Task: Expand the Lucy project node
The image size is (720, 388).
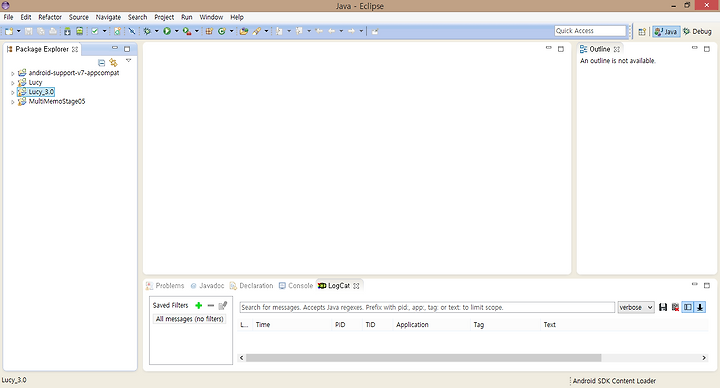Action: click(13, 83)
